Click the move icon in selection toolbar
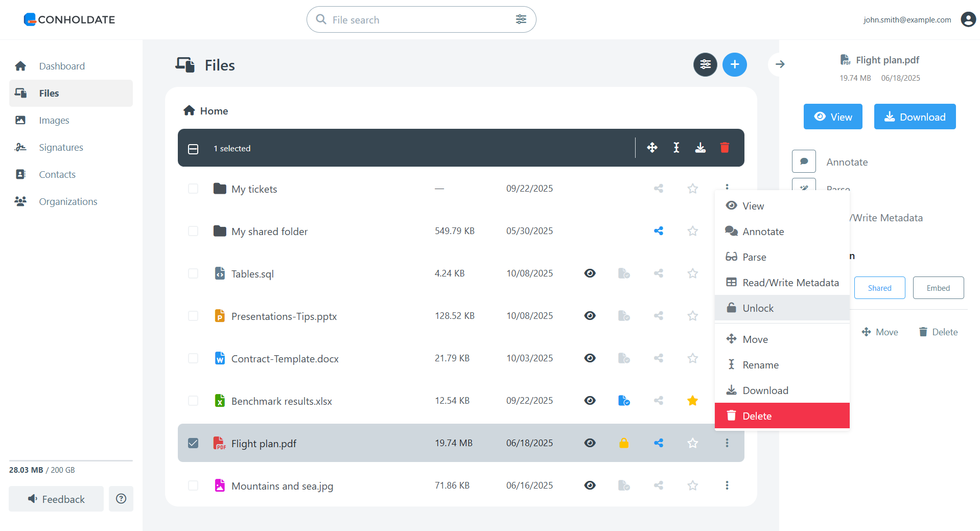 [652, 148]
